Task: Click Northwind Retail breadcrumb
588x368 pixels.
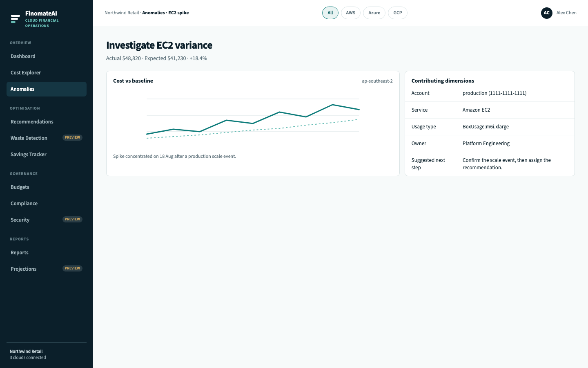Action: (x=122, y=13)
